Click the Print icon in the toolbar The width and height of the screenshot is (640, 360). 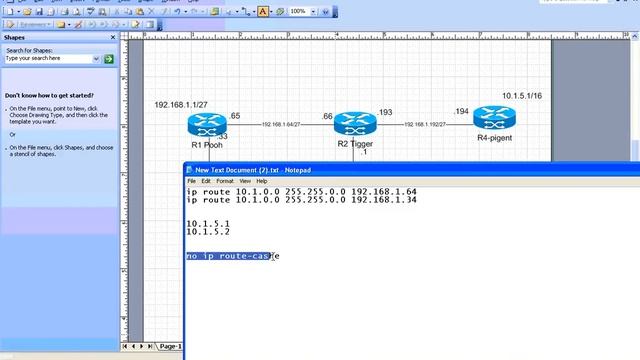click(x=64, y=12)
